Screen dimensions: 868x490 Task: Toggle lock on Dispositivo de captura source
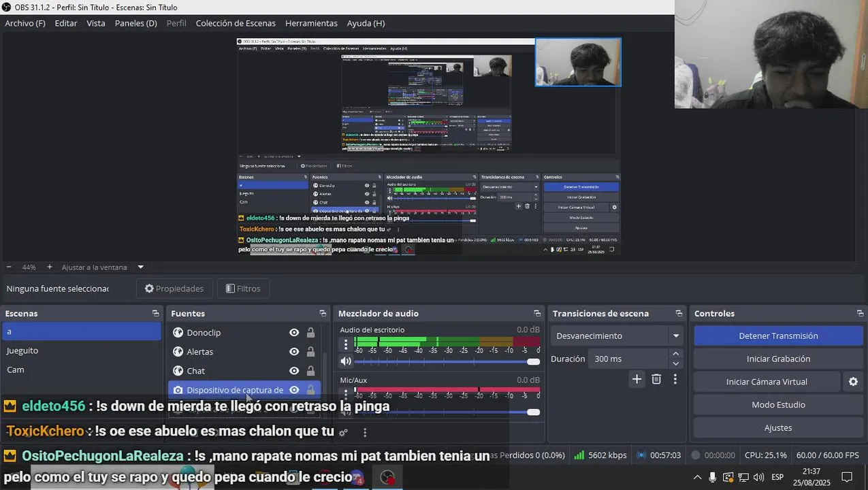pos(310,389)
